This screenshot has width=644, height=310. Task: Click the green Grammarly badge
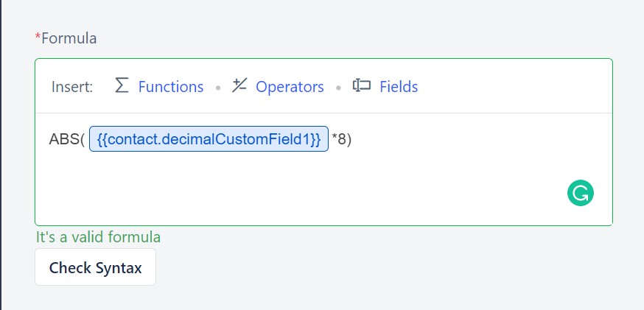pos(581,193)
